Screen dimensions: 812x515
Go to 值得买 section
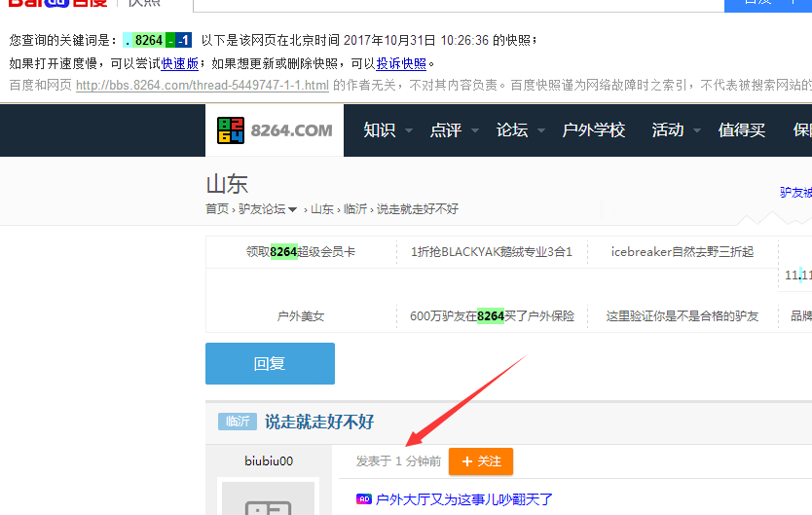point(742,129)
